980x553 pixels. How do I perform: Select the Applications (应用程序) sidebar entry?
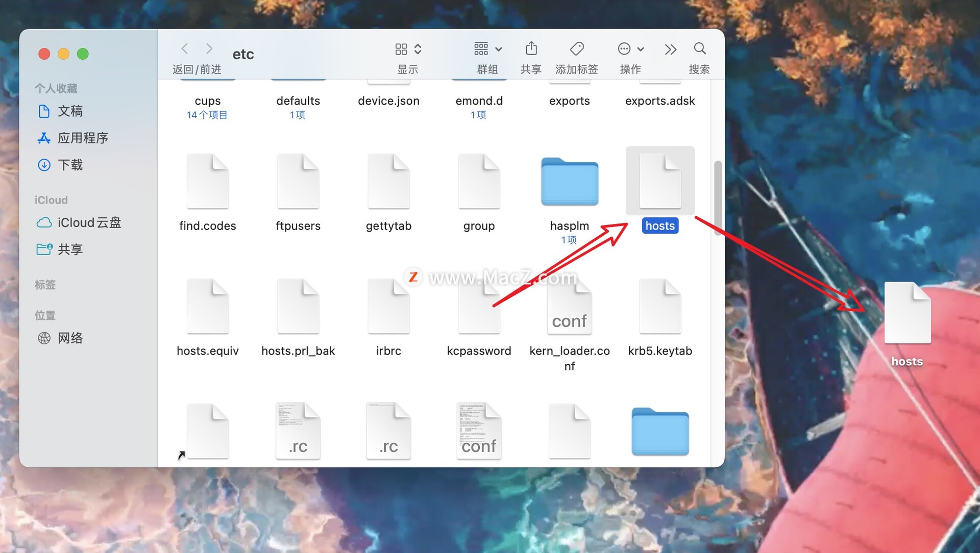coord(82,138)
